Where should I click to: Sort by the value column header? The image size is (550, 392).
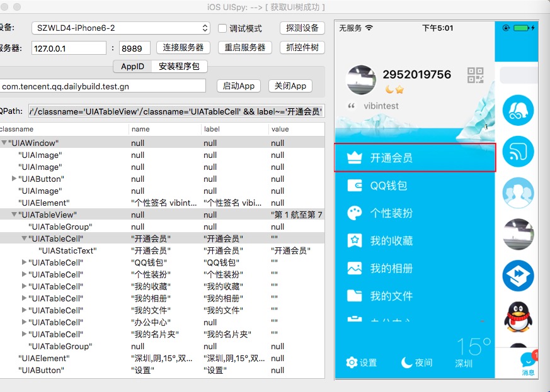click(296, 129)
